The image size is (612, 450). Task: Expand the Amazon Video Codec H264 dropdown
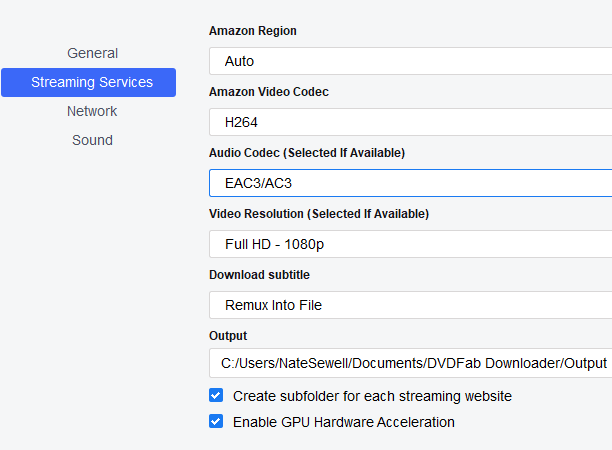[411, 122]
